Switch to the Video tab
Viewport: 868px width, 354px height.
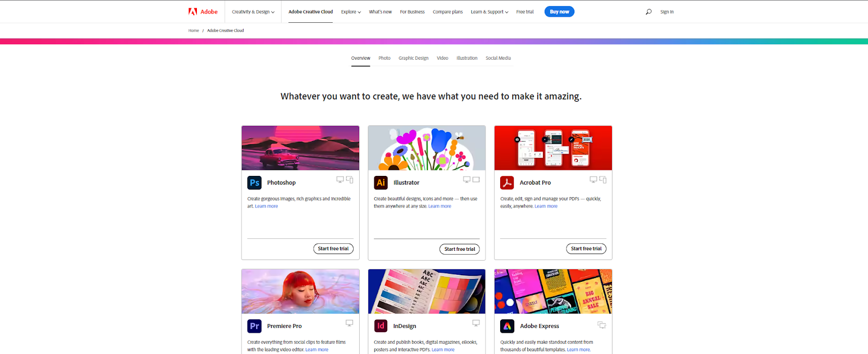tap(443, 58)
